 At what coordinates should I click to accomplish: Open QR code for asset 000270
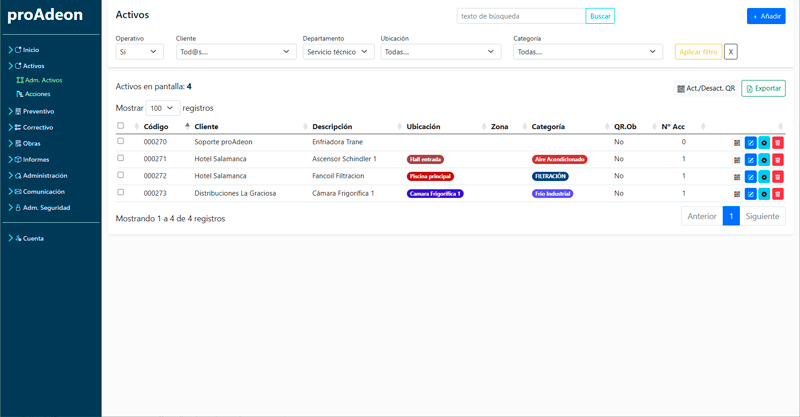[737, 143]
